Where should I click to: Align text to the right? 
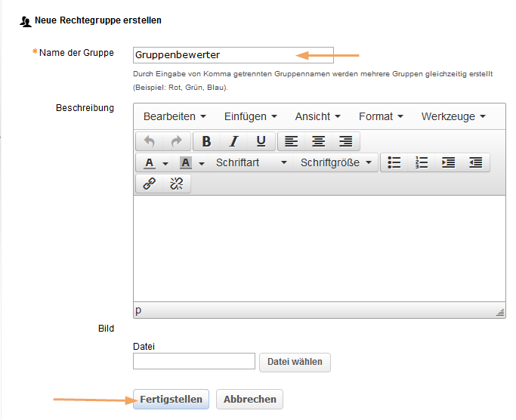[346, 141]
